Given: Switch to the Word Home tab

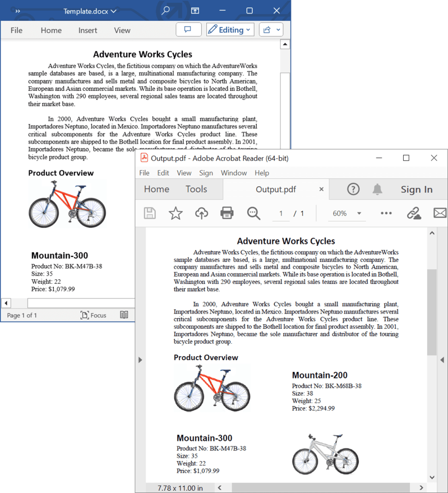Looking at the screenshot, I should [x=51, y=30].
